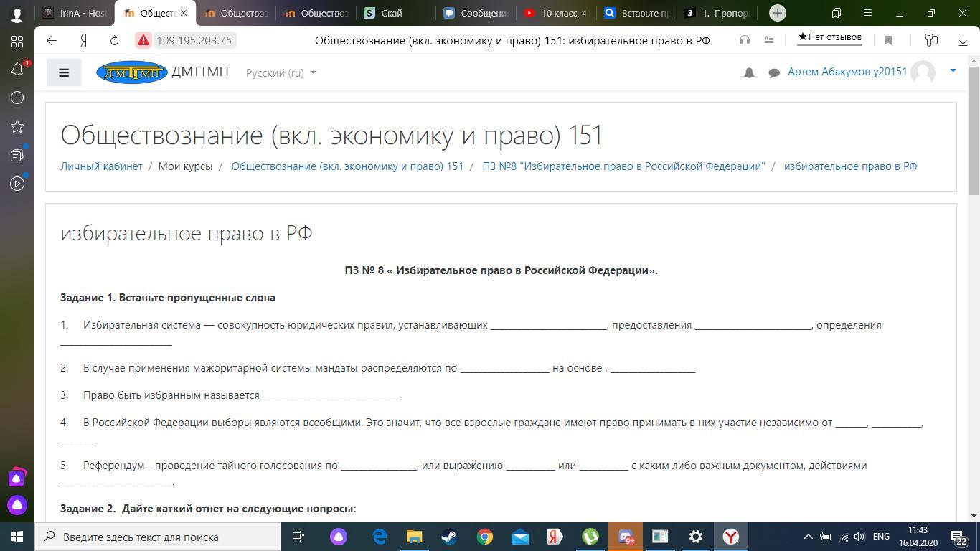Open 'Обществознание (вкл. экономику и право) 151' breadcrumb
The image size is (980, 551).
click(347, 166)
